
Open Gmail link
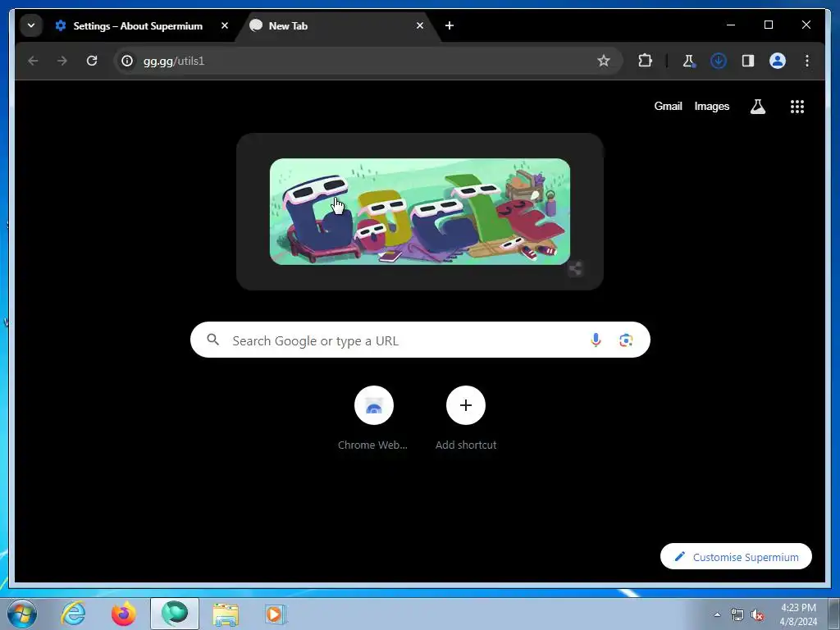[668, 106]
